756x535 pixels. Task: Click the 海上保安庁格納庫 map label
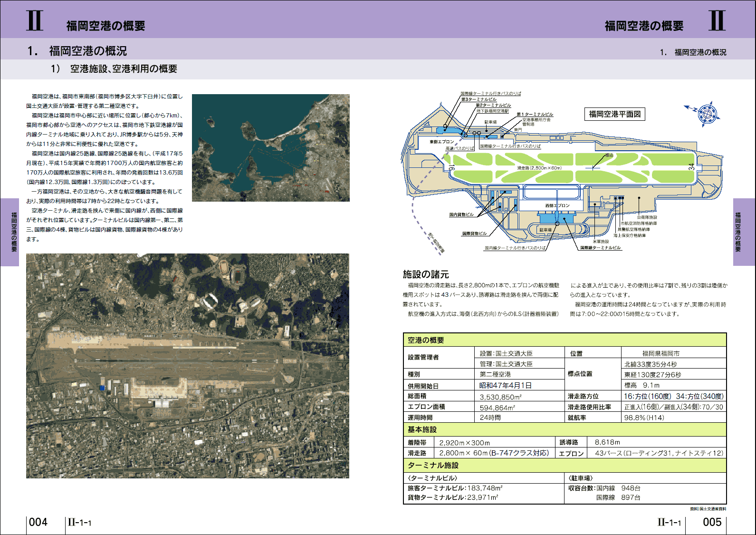630,235
